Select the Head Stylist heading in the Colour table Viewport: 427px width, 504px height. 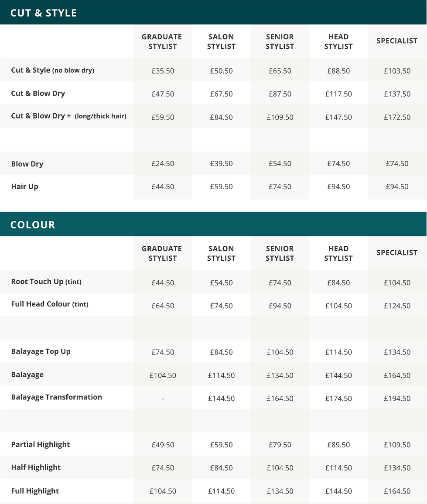pos(338,253)
